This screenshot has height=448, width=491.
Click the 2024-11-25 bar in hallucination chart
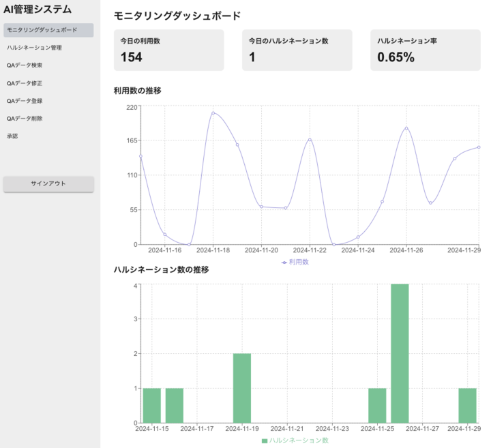coord(377,406)
